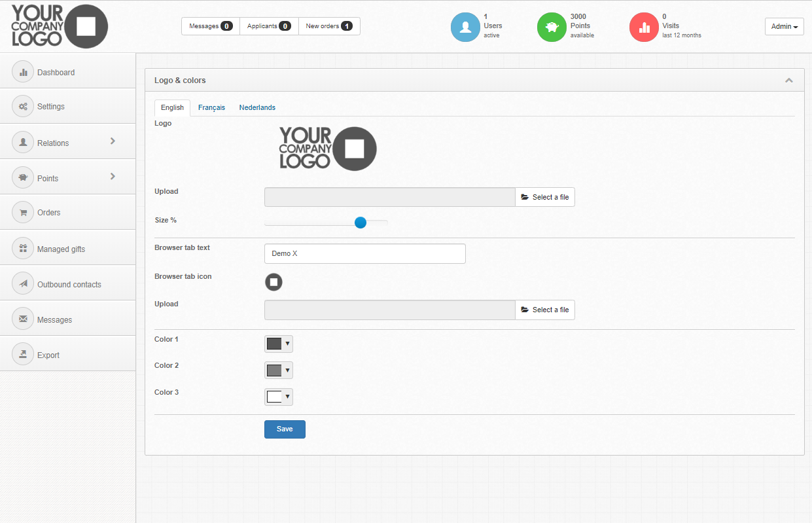Click the red Visits chart icon
812x523 pixels.
(644, 27)
